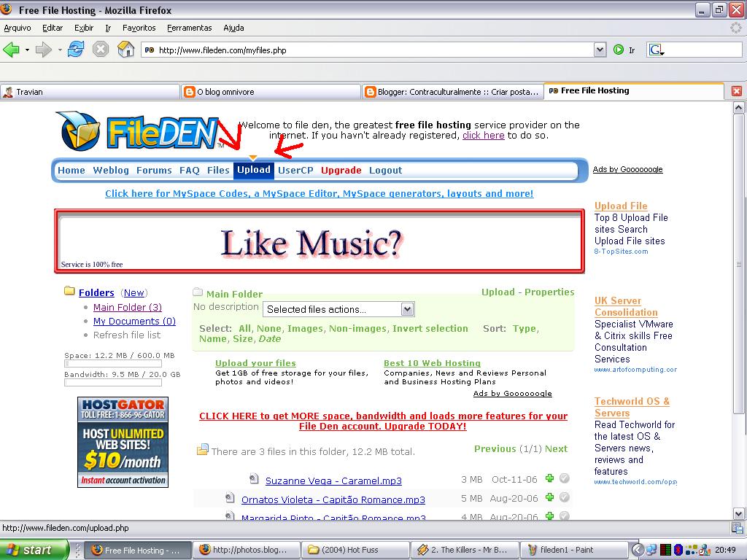Open the Windows start menu

34,550
